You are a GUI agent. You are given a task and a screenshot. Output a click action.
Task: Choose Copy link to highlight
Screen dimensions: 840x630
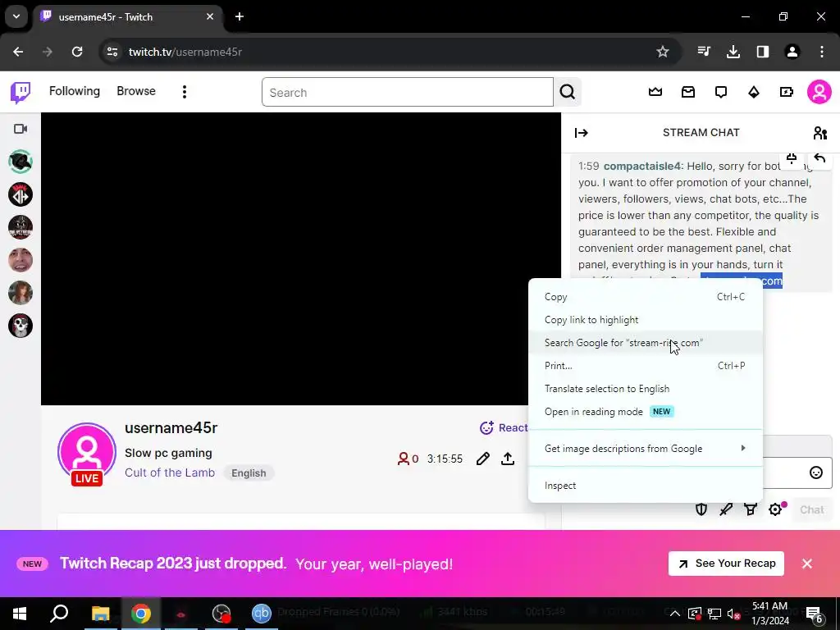645,320
